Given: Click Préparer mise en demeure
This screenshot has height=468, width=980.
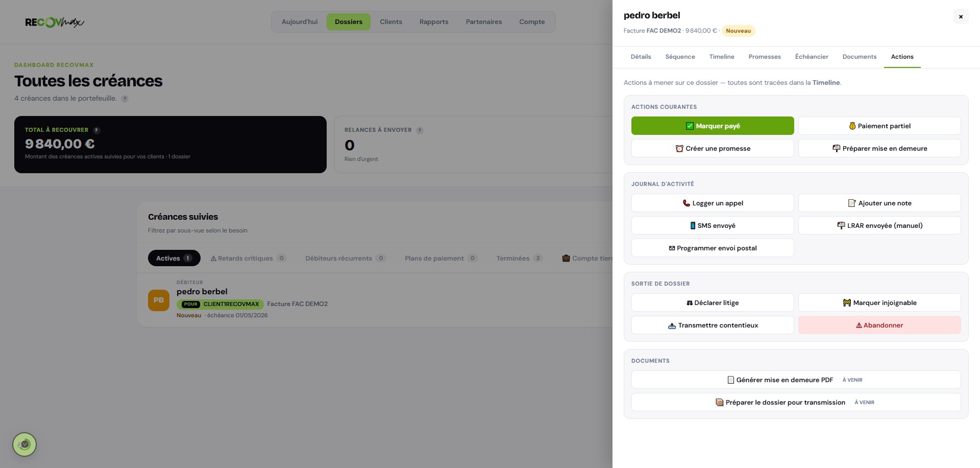Looking at the screenshot, I should pos(879,149).
